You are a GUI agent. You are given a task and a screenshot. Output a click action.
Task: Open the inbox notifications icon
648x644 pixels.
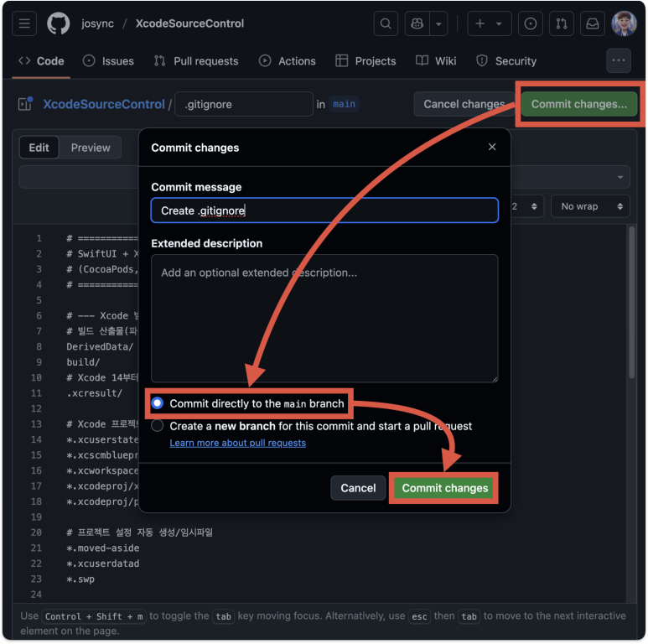click(x=592, y=23)
